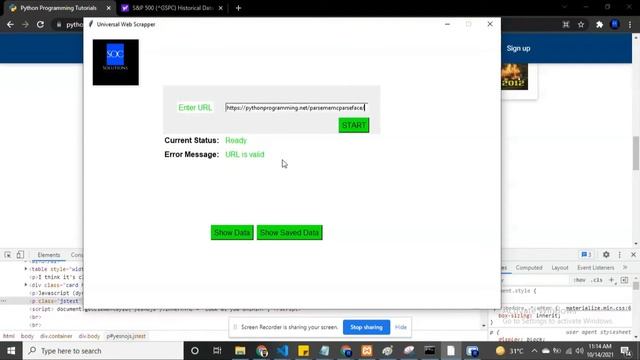Click the Show Data button
This screenshot has height=360, width=640.
click(232, 233)
